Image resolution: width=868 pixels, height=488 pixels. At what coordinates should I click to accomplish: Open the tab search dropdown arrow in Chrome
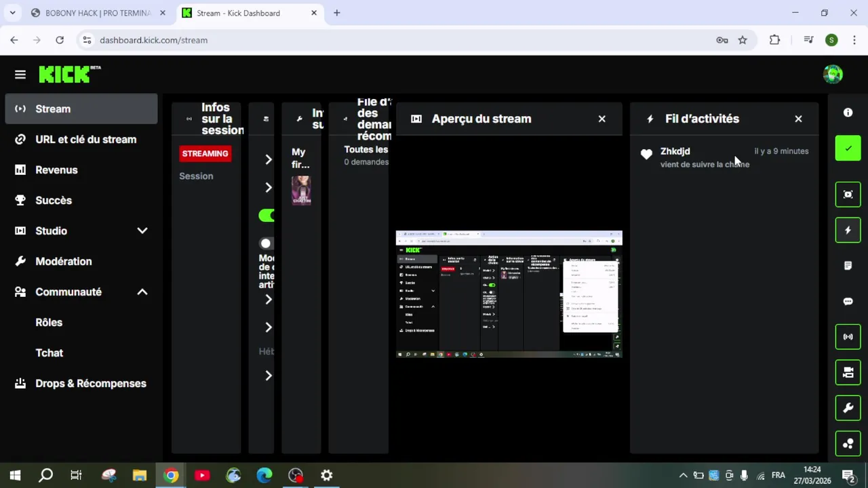tap(12, 13)
